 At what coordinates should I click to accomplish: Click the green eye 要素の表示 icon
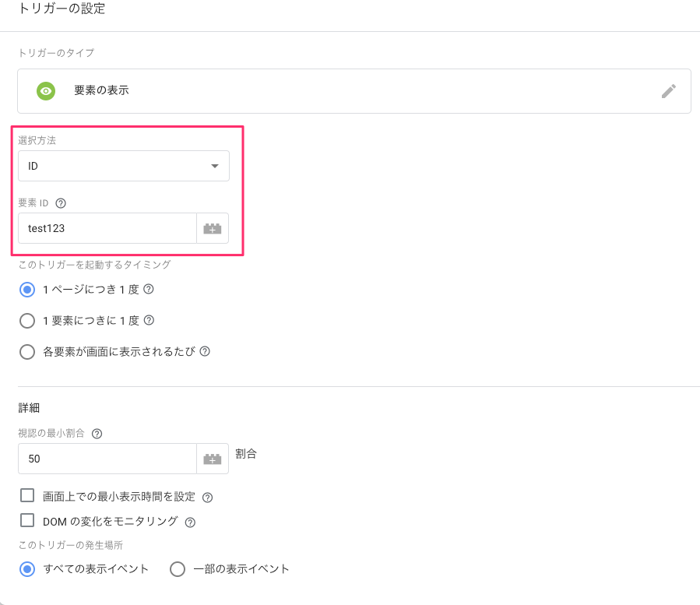pyautogui.click(x=46, y=91)
